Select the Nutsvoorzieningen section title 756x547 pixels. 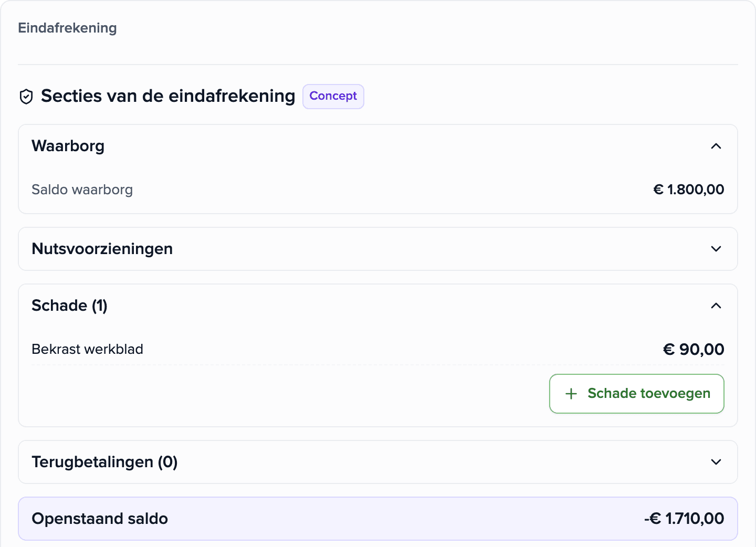tap(102, 249)
